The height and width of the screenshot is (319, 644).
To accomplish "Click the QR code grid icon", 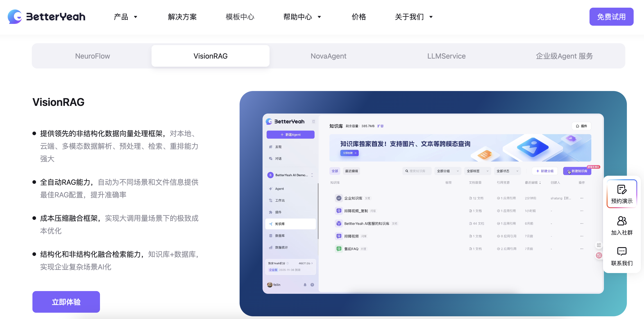I will (599, 245).
